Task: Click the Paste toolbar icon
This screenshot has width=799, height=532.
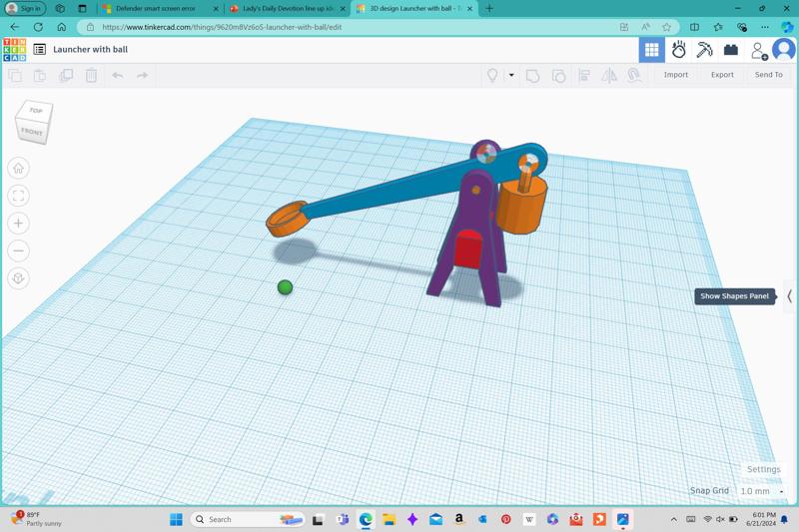Action: 40,75
